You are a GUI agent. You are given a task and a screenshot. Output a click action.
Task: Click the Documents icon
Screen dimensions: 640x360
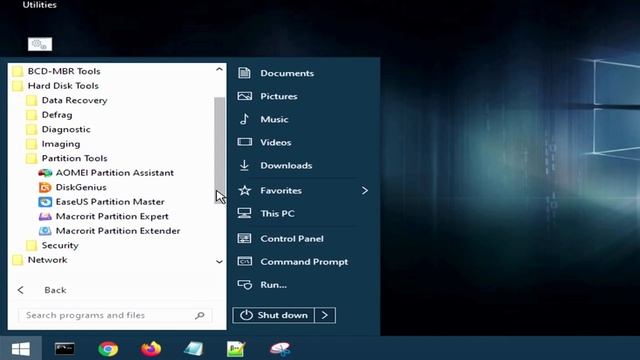[244, 73]
